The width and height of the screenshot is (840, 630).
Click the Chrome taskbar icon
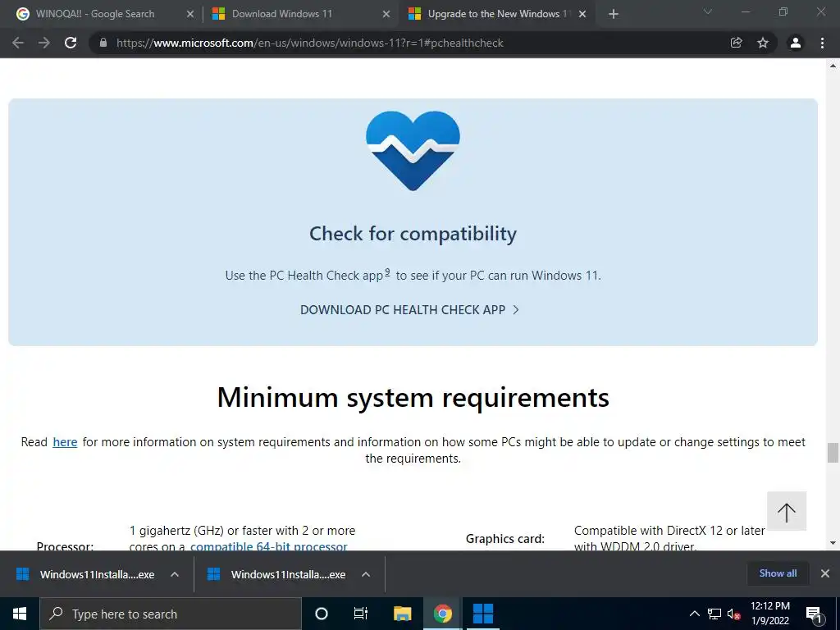click(x=442, y=614)
